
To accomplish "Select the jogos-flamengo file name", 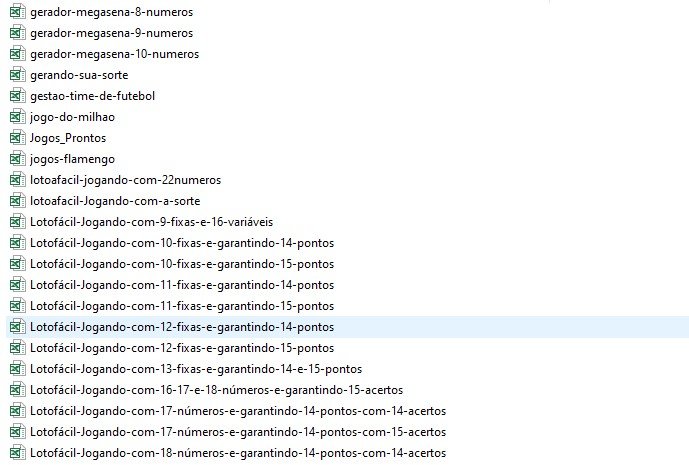I will [x=73, y=159].
